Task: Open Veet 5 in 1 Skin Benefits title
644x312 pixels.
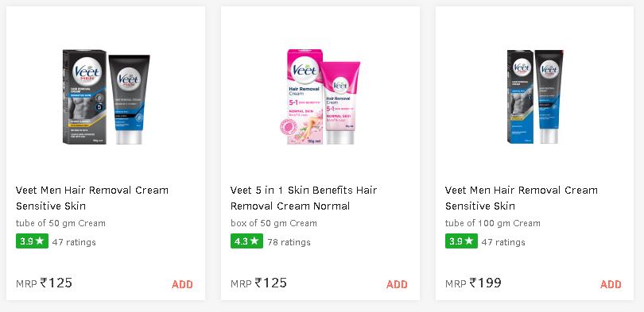Action: pyautogui.click(x=304, y=198)
